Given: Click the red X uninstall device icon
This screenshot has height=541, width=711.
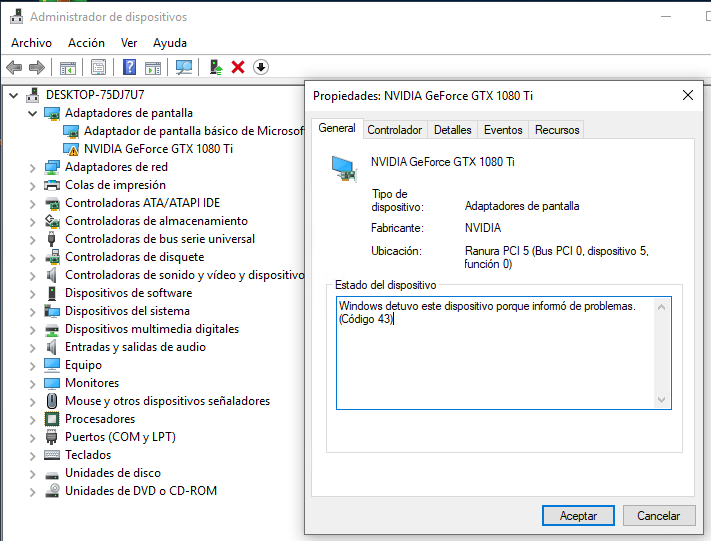Looking at the screenshot, I should (x=238, y=67).
